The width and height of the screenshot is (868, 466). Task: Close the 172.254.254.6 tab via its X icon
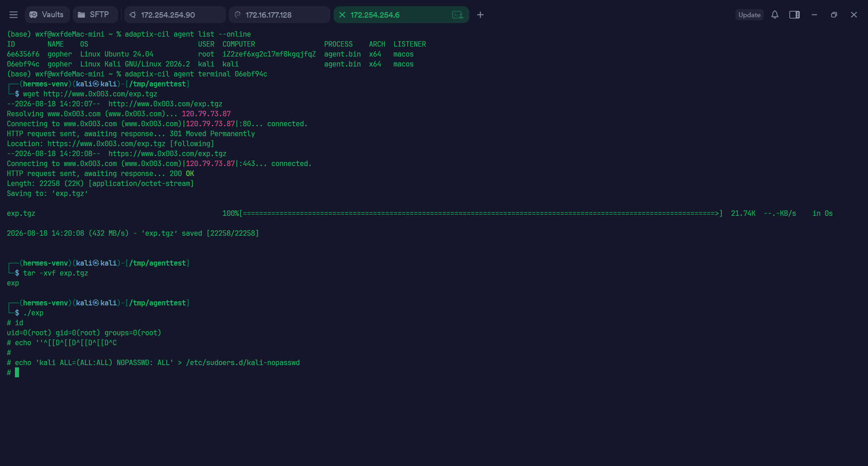[342, 15]
